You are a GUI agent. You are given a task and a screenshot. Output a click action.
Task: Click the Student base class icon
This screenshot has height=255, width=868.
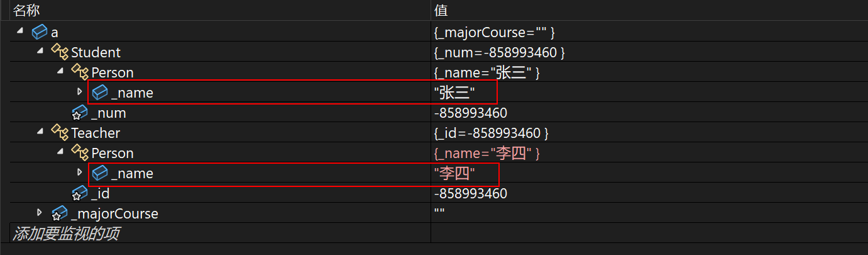[60, 52]
